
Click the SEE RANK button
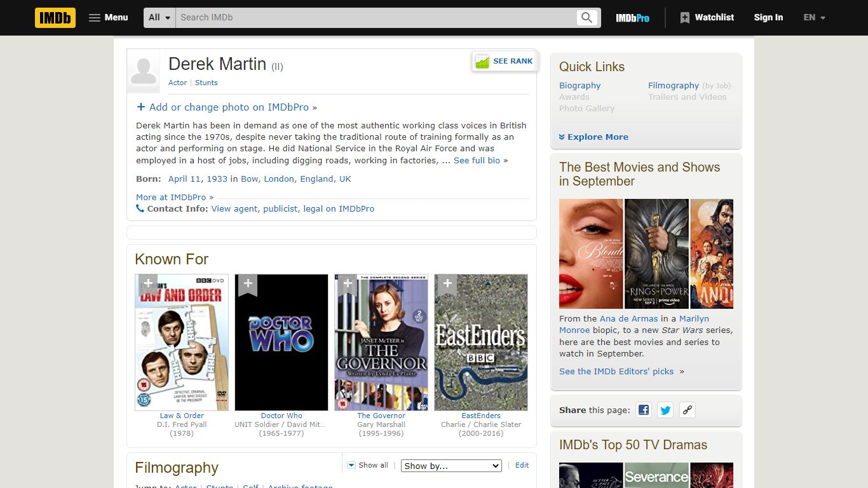(505, 62)
